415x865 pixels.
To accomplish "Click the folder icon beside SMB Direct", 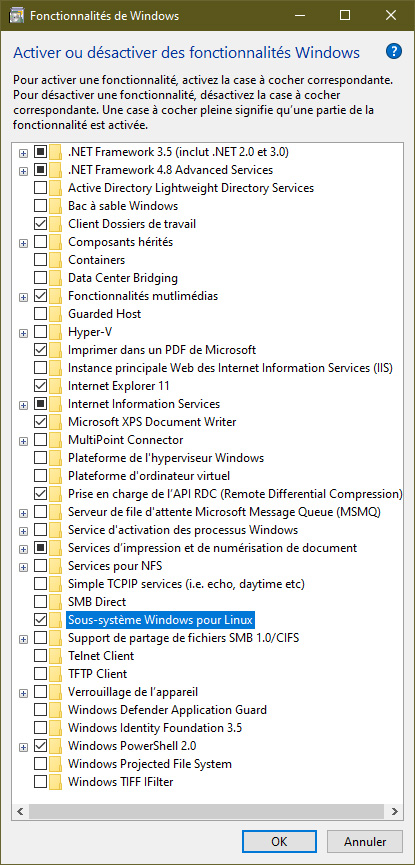I will point(55,602).
